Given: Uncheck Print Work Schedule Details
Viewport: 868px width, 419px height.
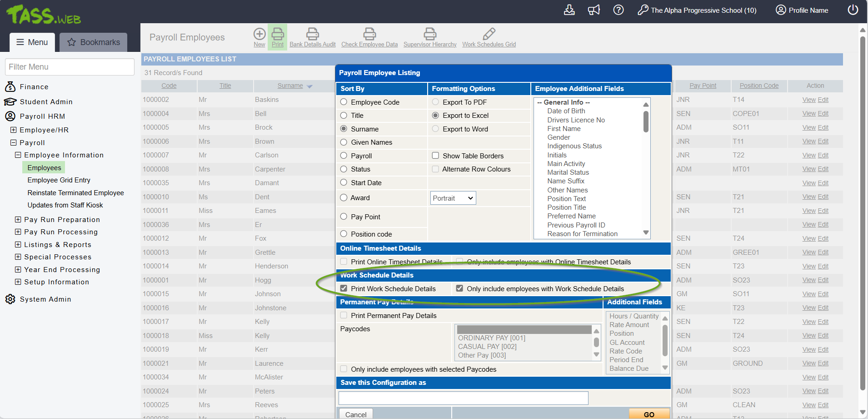Looking at the screenshot, I should point(344,288).
